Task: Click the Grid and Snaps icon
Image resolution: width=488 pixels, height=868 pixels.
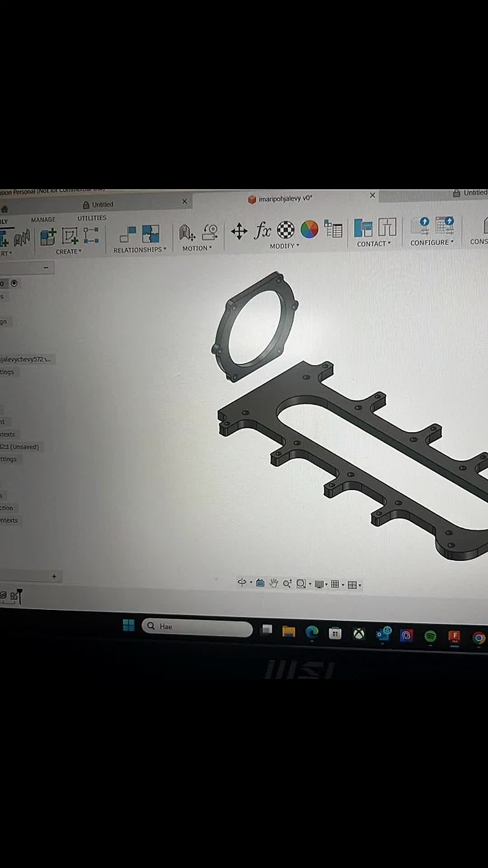Action: (335, 584)
